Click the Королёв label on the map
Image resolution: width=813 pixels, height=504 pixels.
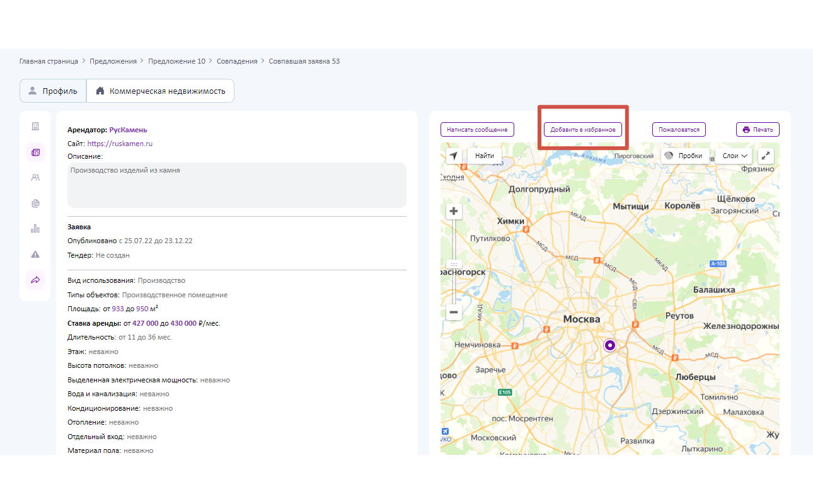(x=682, y=205)
